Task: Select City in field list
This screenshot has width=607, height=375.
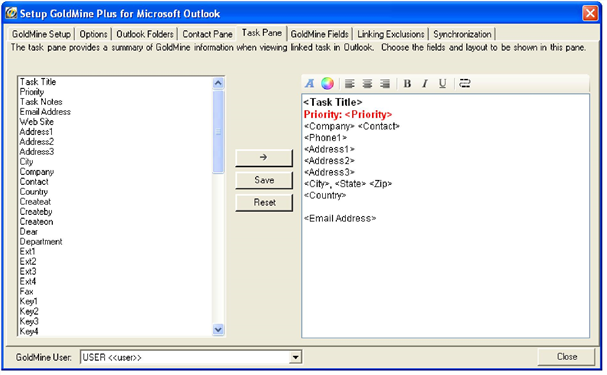Action: click(26, 162)
